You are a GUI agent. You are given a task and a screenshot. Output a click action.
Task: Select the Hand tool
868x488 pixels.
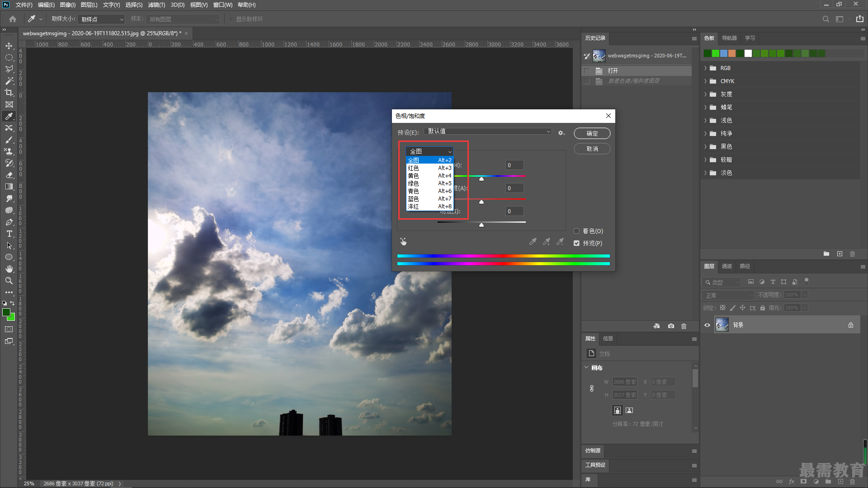[x=9, y=269]
